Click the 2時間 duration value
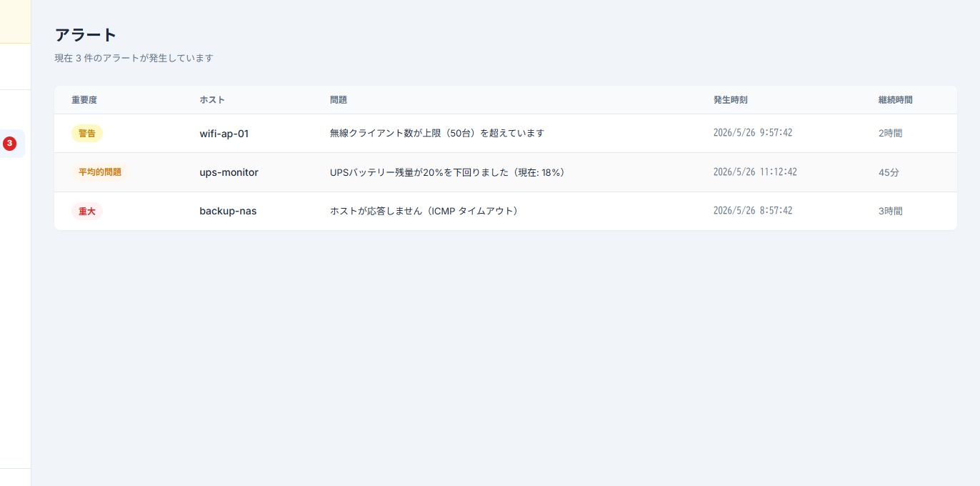The width and height of the screenshot is (980, 486). (891, 134)
